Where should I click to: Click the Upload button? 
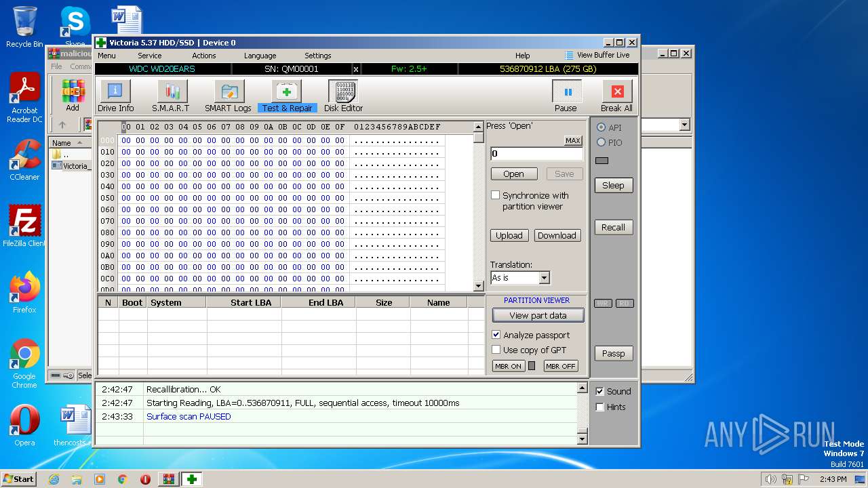[509, 235]
